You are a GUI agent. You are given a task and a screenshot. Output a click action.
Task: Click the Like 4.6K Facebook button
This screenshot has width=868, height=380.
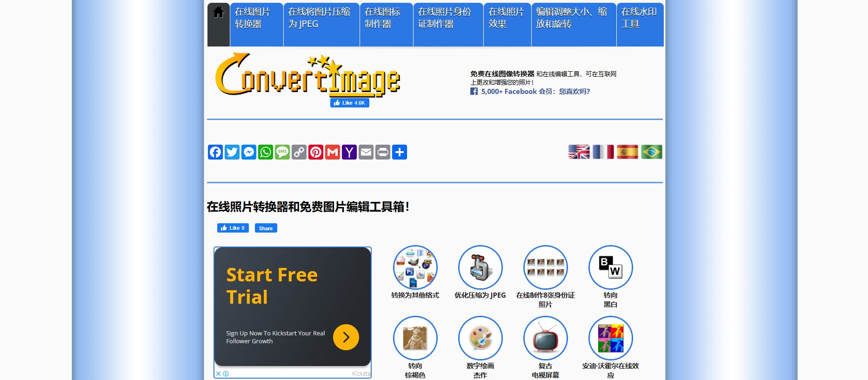click(350, 103)
